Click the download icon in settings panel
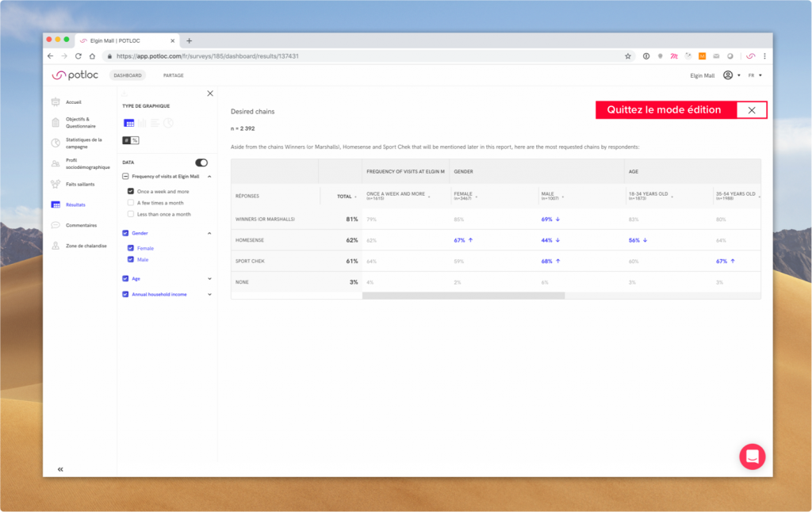Viewport: 812px width, 512px height. pyautogui.click(x=124, y=94)
